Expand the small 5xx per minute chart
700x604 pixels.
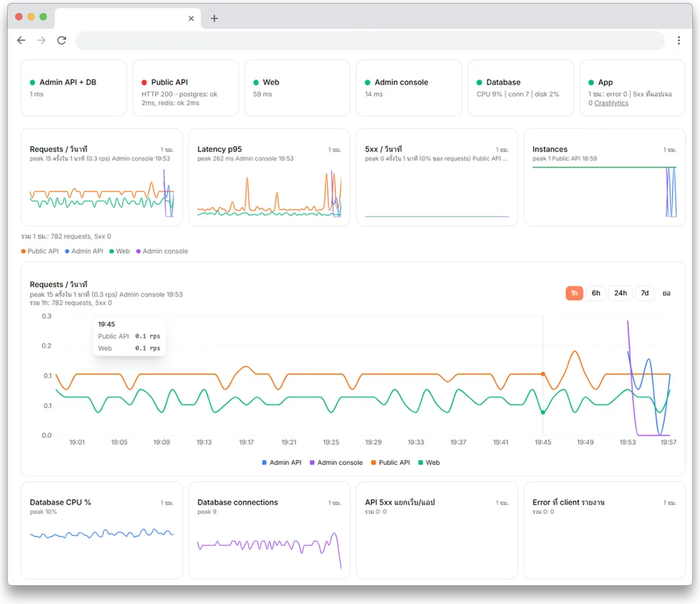[437, 178]
